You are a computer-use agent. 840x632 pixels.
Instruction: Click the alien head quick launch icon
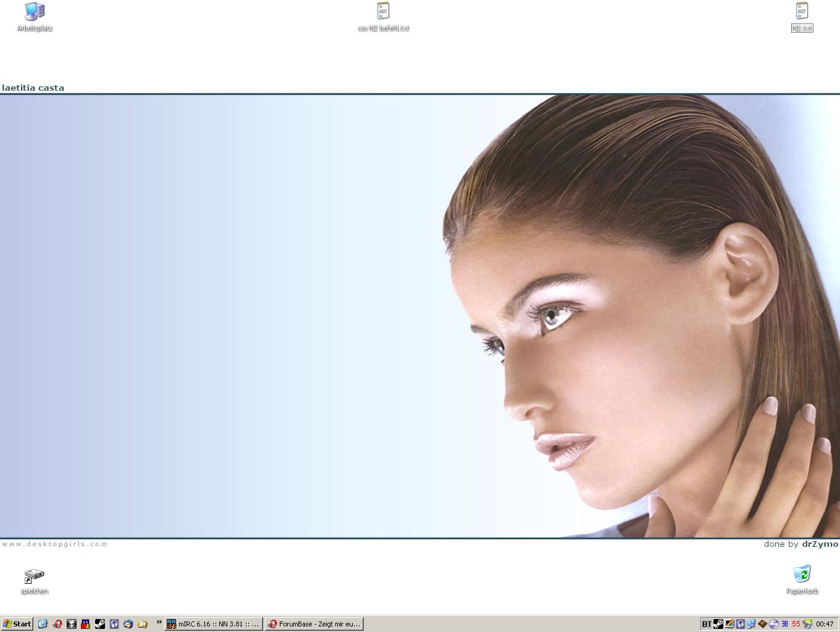click(72, 624)
